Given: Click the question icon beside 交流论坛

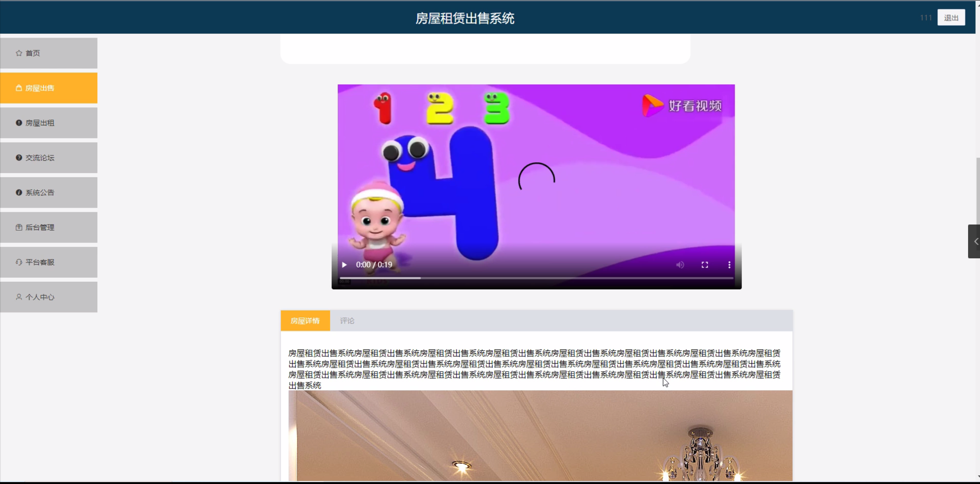Looking at the screenshot, I should [x=18, y=158].
